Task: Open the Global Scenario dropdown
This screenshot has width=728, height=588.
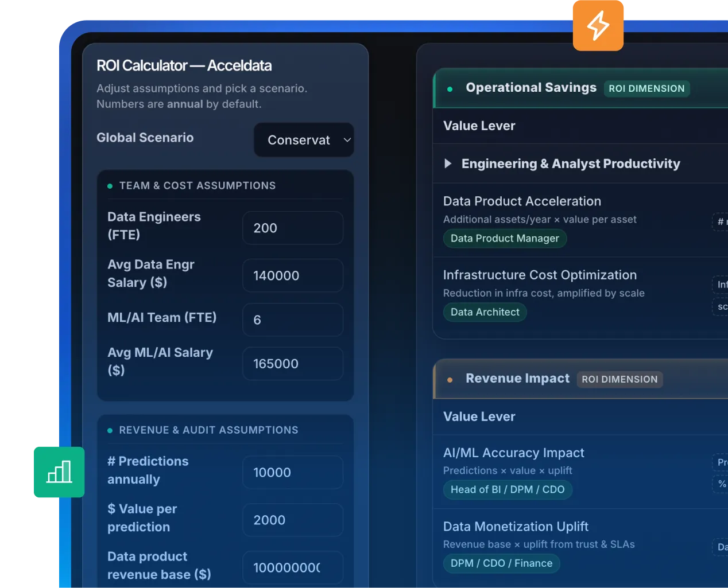Action: (x=304, y=140)
